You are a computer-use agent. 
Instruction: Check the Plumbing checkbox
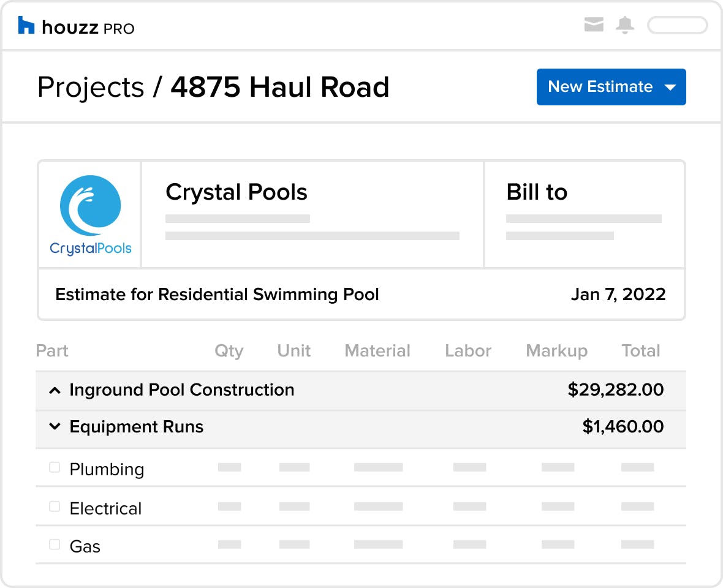coord(55,467)
